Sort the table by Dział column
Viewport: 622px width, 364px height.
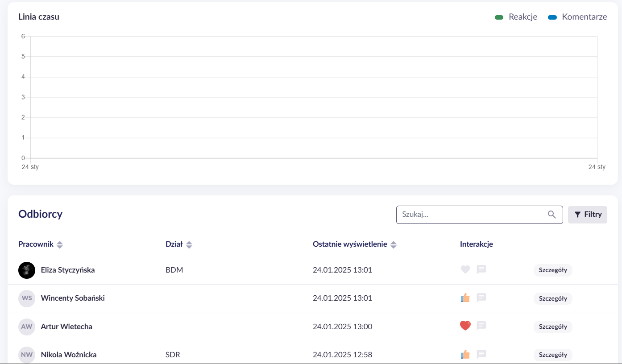click(x=179, y=244)
